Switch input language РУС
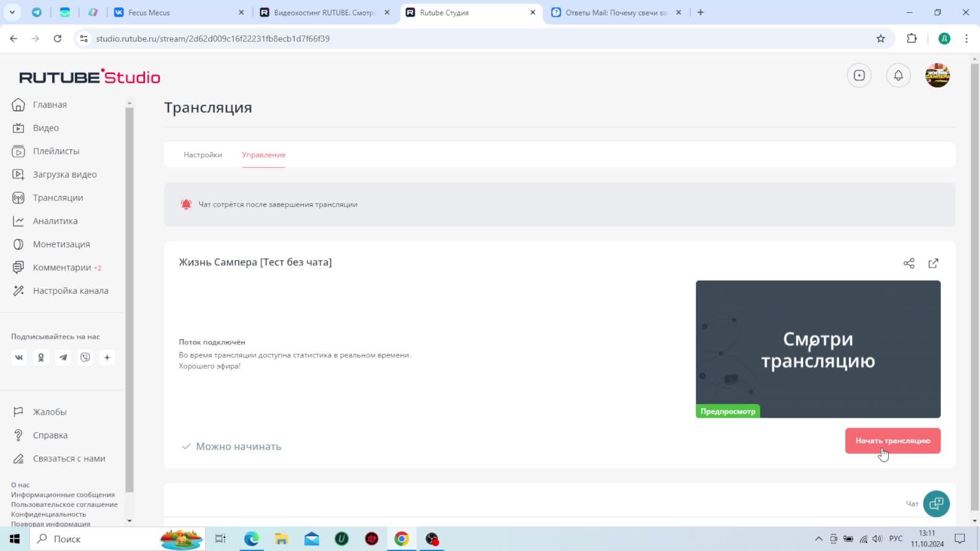Screen dimensions: 980x551 click(896, 539)
